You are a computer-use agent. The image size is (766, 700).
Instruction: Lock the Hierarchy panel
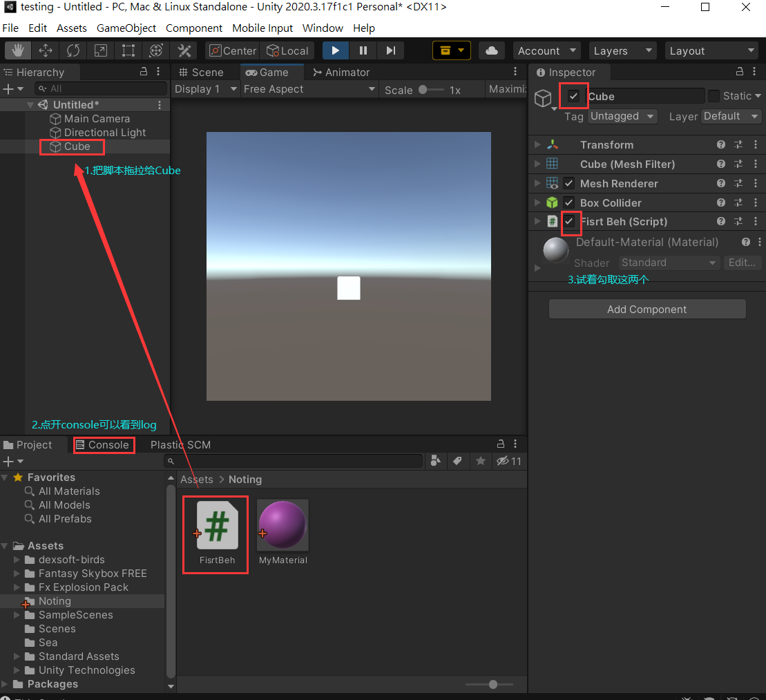(x=144, y=71)
